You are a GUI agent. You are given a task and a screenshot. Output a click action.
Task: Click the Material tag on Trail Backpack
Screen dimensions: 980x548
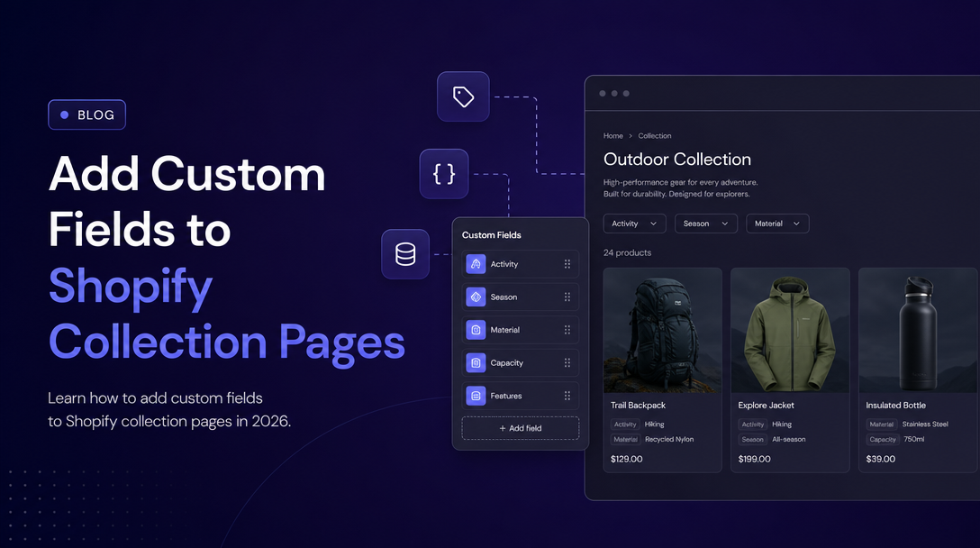pos(626,439)
